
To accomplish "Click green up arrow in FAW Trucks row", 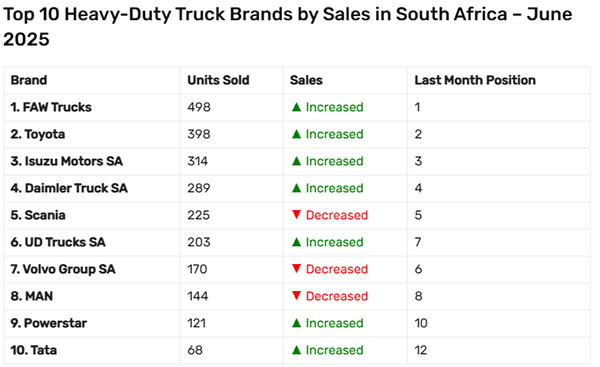I will pyautogui.click(x=296, y=107).
